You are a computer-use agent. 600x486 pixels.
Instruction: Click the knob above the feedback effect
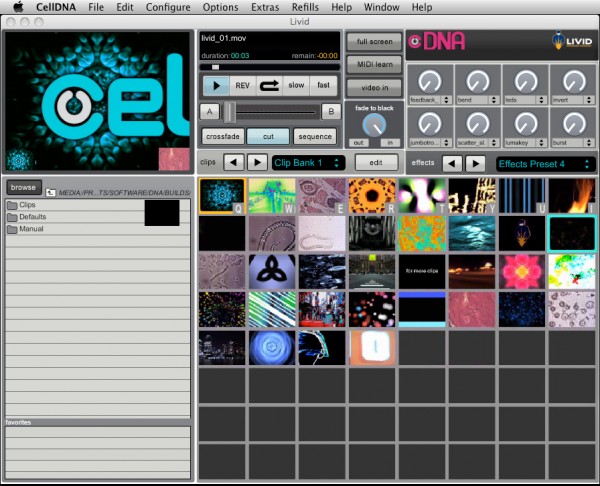point(430,82)
